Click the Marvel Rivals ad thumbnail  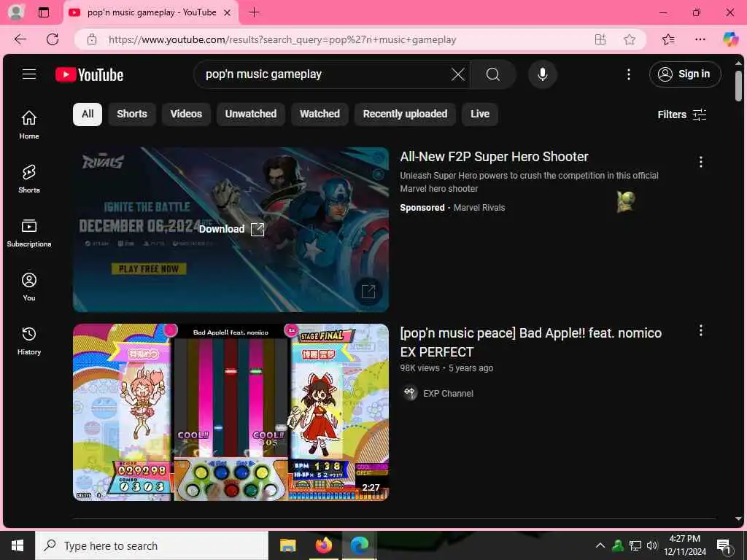coord(231,230)
